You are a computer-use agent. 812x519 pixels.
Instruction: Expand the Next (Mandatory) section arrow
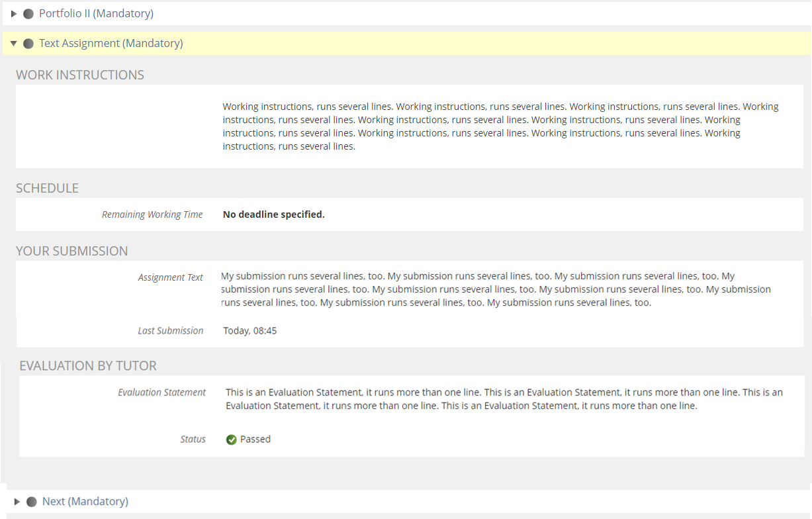coord(17,502)
